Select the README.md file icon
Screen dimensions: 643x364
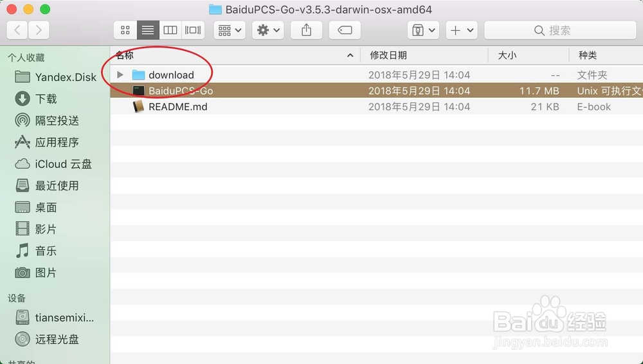pos(139,107)
